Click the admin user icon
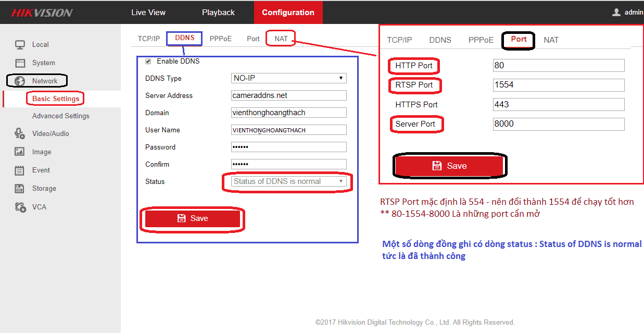Screen dimensions: 644x333 tap(616, 12)
